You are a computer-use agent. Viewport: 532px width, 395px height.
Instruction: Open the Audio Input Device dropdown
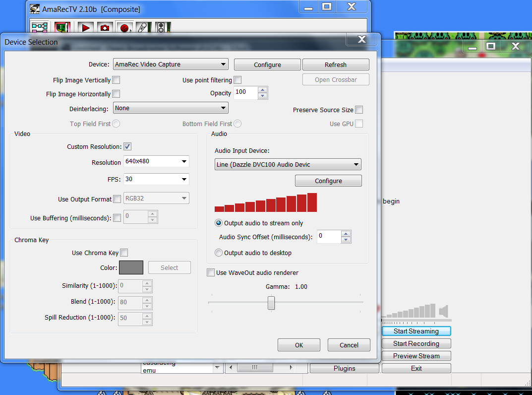click(288, 164)
